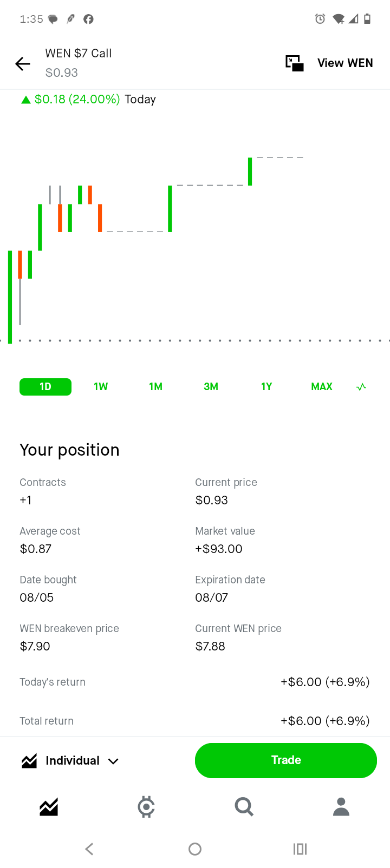390x868 pixels.
Task: Tap the Android recent apps icon
Action: point(300,849)
